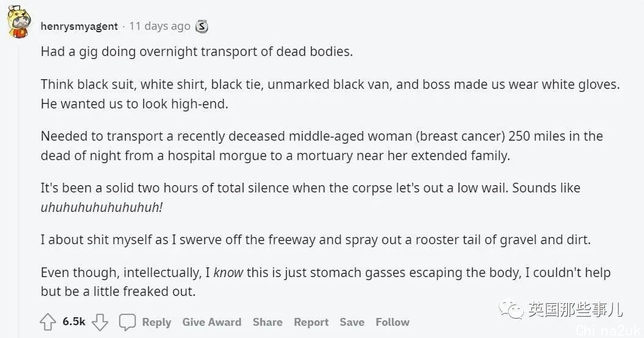Image resolution: width=644 pixels, height=338 pixels.
Task: Share this comment
Action: pos(267,322)
